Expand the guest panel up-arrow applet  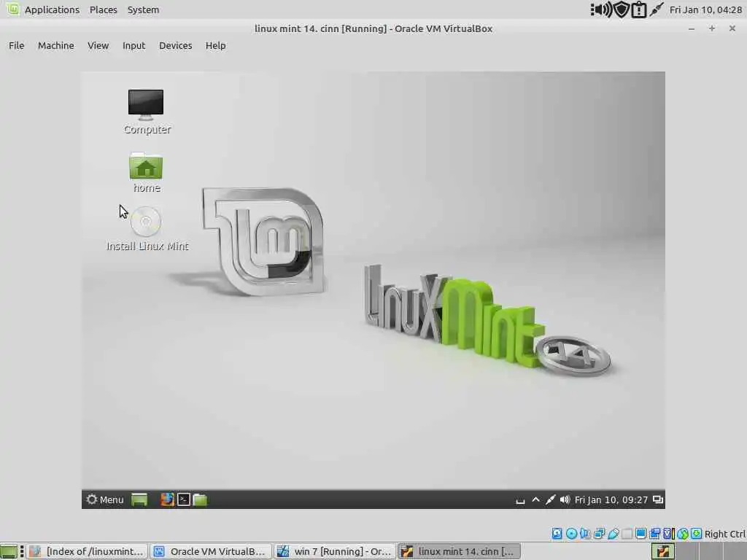[x=535, y=499]
